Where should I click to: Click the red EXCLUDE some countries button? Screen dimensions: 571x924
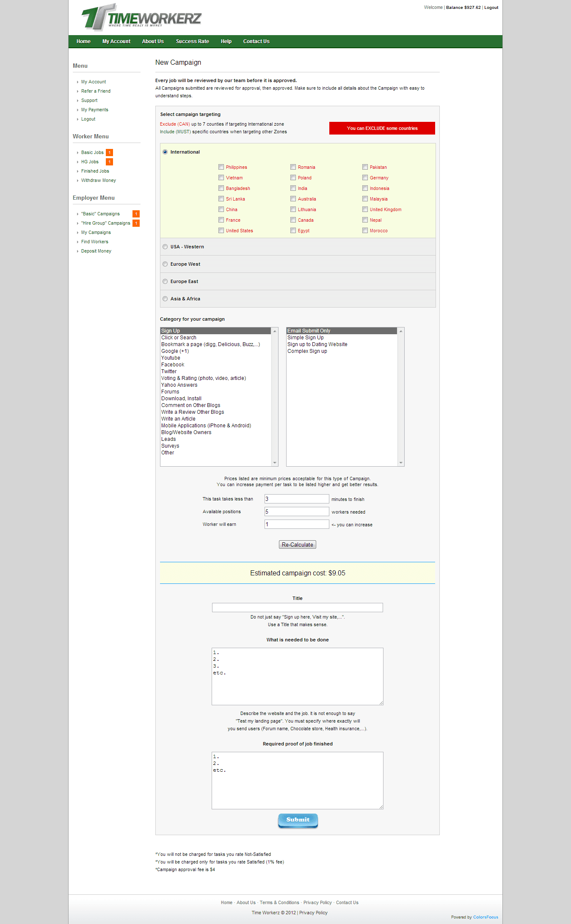pos(382,128)
